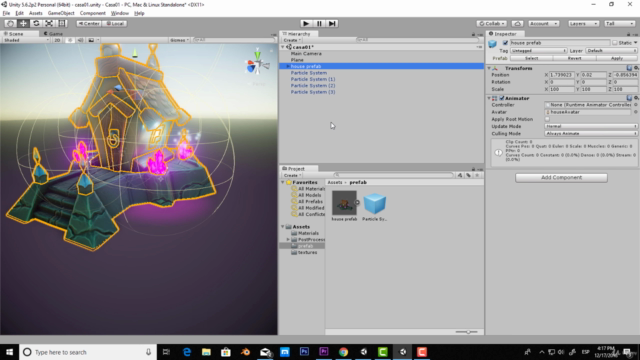
Task: Toggle the Static checkbox
Action: [615, 43]
